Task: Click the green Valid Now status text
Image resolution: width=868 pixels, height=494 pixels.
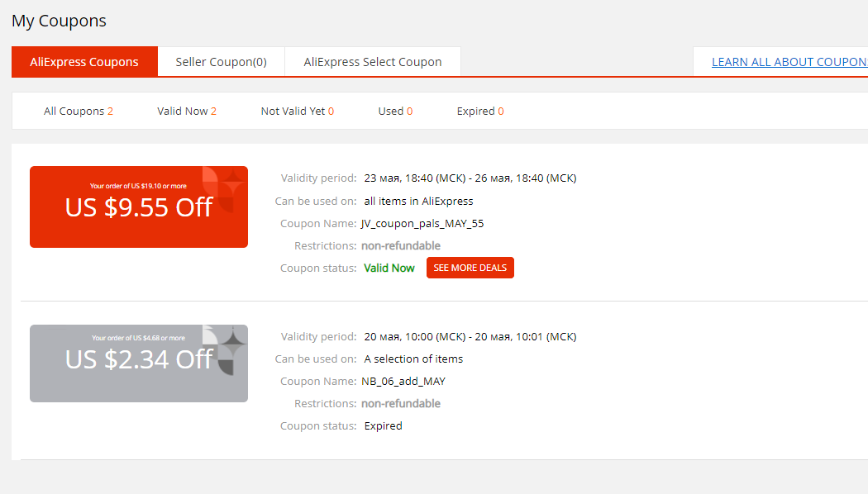Action: (x=389, y=268)
